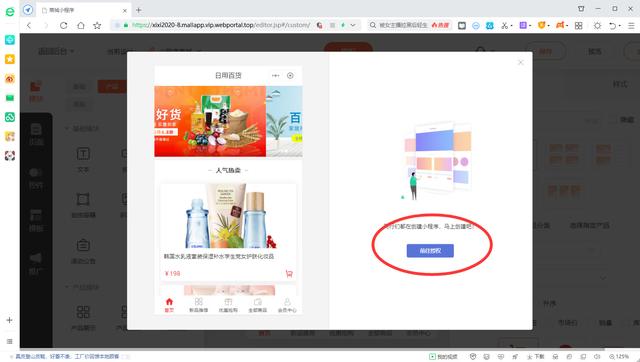Bookmark the page with the star icon
The width and height of the screenshot is (640, 362).
point(97,25)
